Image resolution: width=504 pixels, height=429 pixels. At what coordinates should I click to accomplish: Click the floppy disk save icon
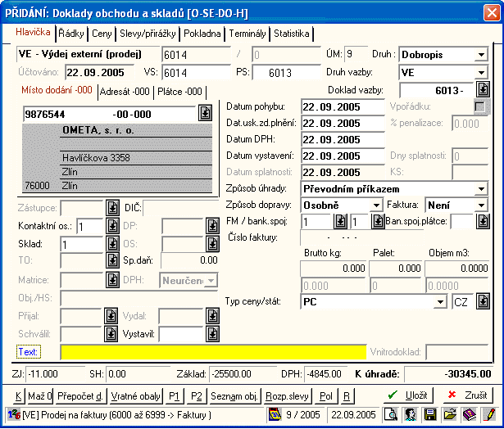point(430,414)
